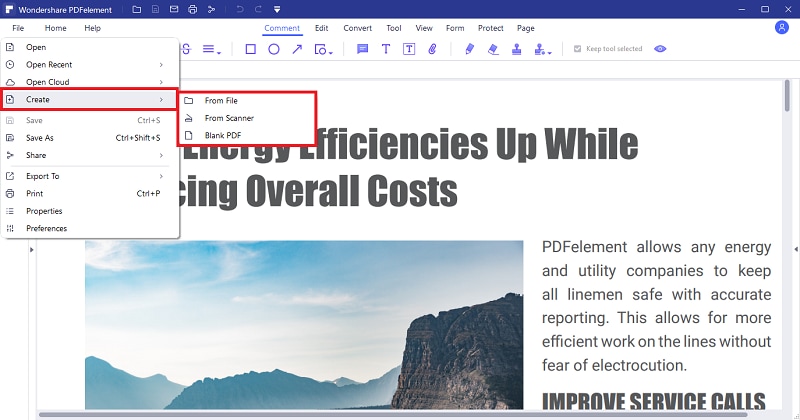Click the undo arrow in title bar

click(x=239, y=9)
